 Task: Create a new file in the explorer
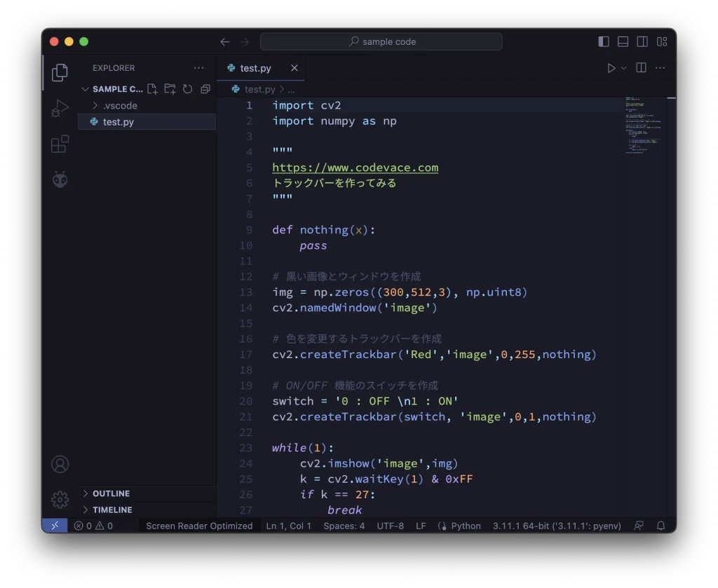pyautogui.click(x=151, y=89)
